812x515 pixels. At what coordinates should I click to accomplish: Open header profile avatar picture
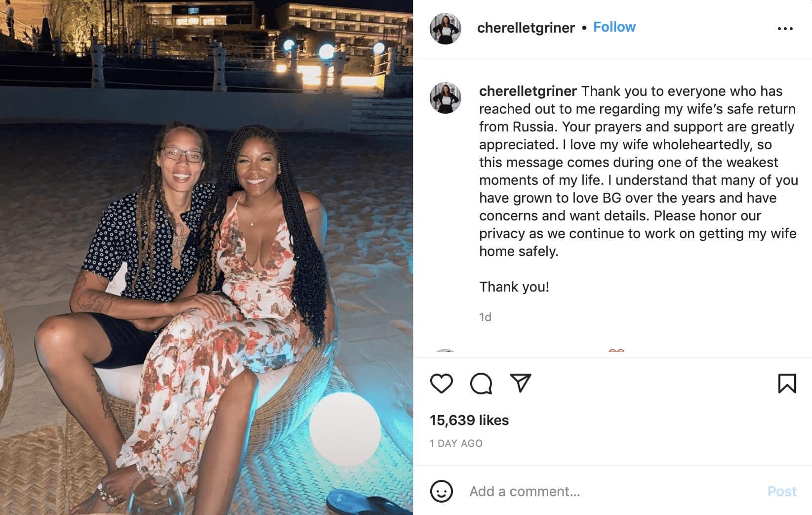point(446,29)
